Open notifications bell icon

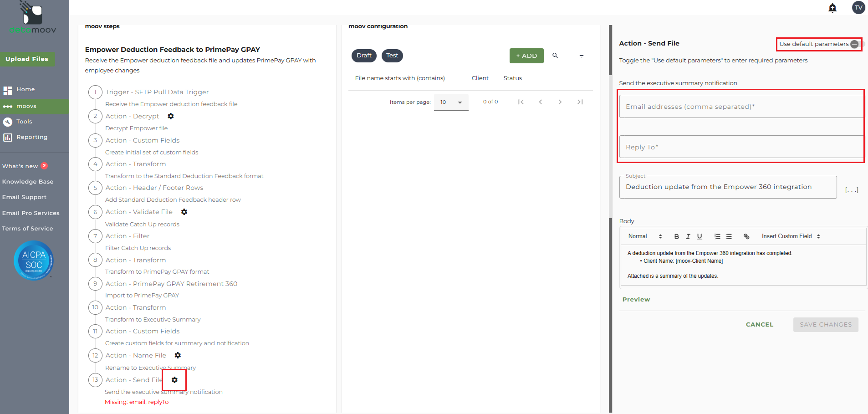click(x=832, y=8)
